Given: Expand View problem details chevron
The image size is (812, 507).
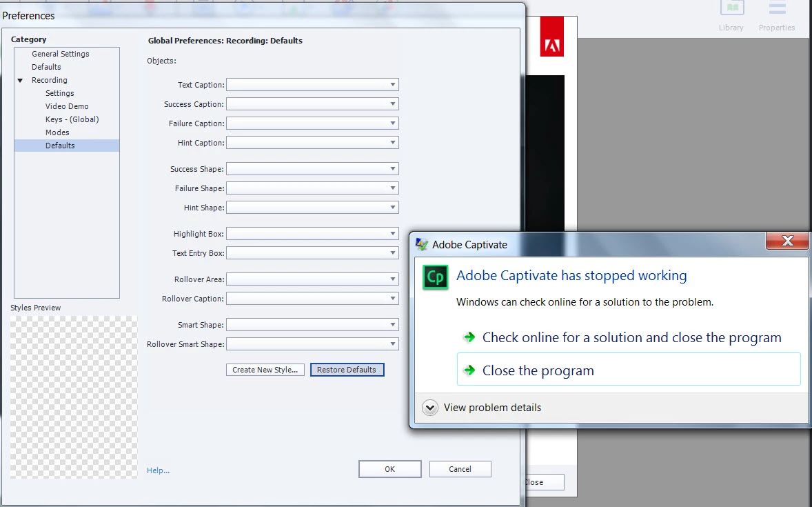Looking at the screenshot, I should click(430, 408).
